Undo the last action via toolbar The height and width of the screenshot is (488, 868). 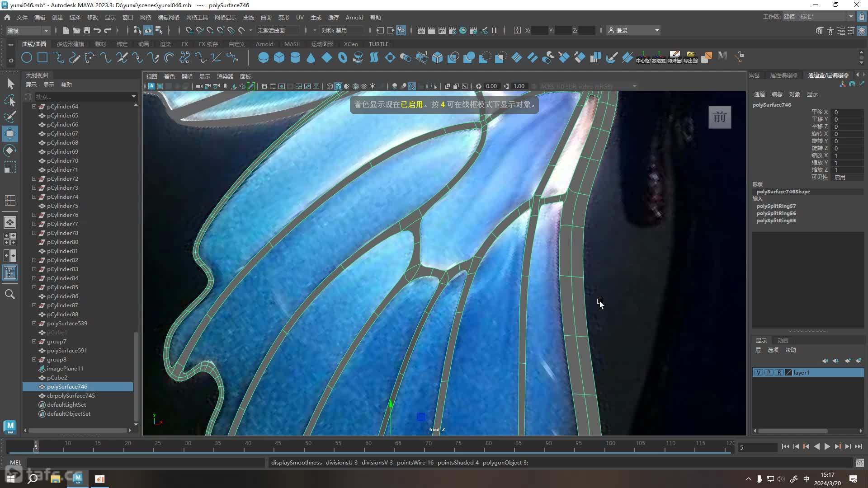pos(97,30)
